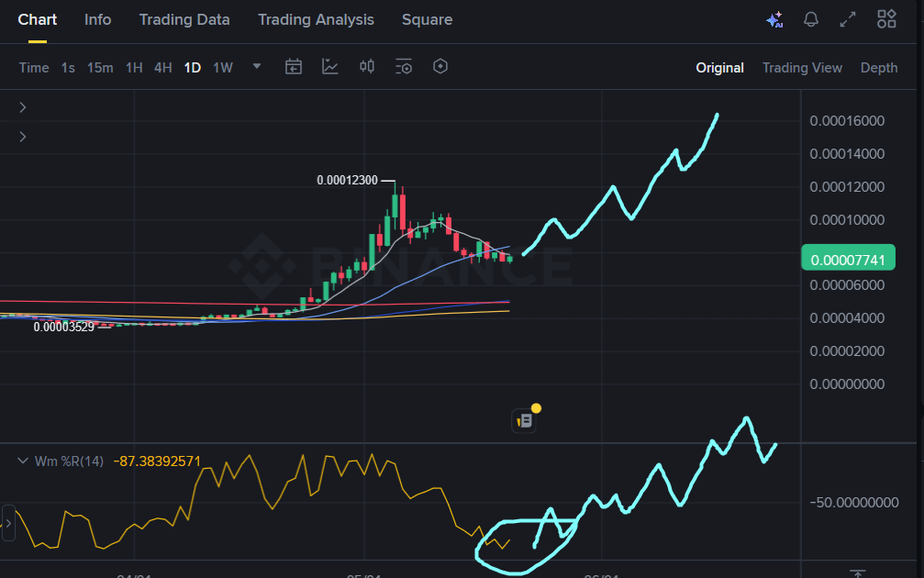The width and height of the screenshot is (924, 578).
Task: Switch to the Chart tab
Action: click(37, 19)
